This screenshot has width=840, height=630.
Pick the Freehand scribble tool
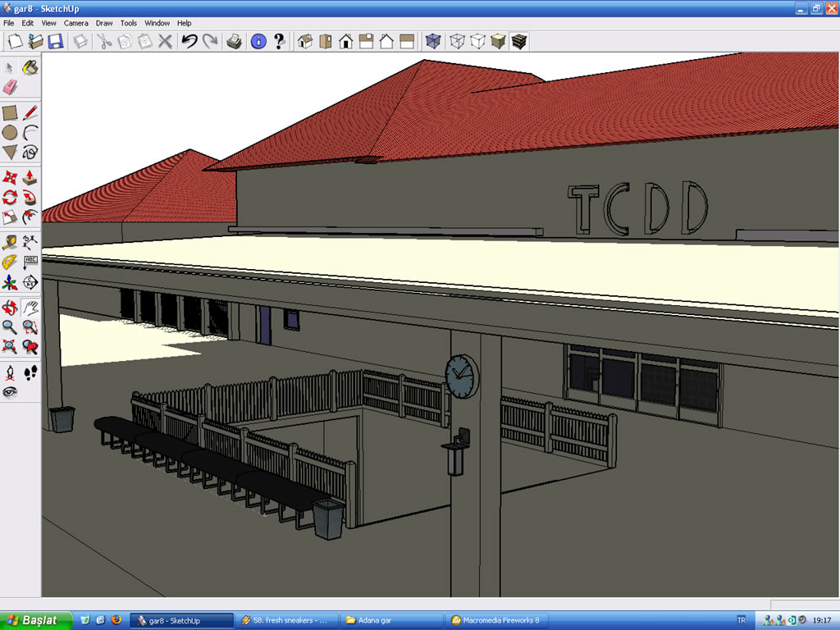(30, 152)
